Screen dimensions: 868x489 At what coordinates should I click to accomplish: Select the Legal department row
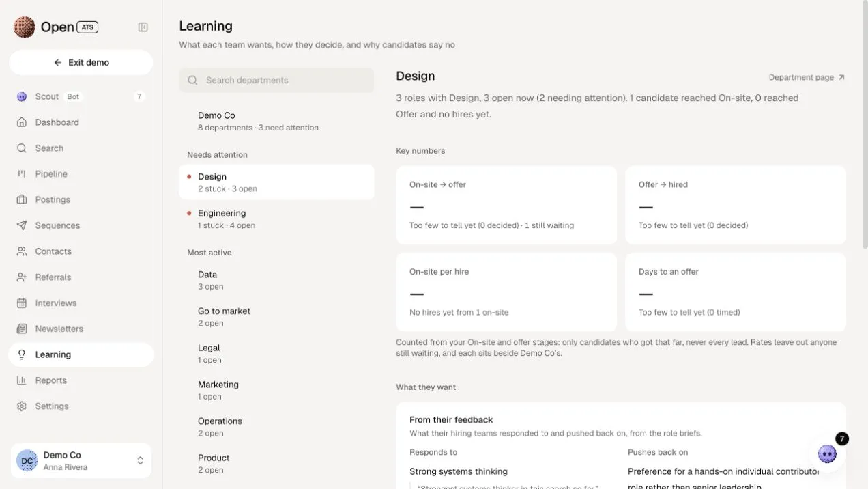[x=276, y=354]
